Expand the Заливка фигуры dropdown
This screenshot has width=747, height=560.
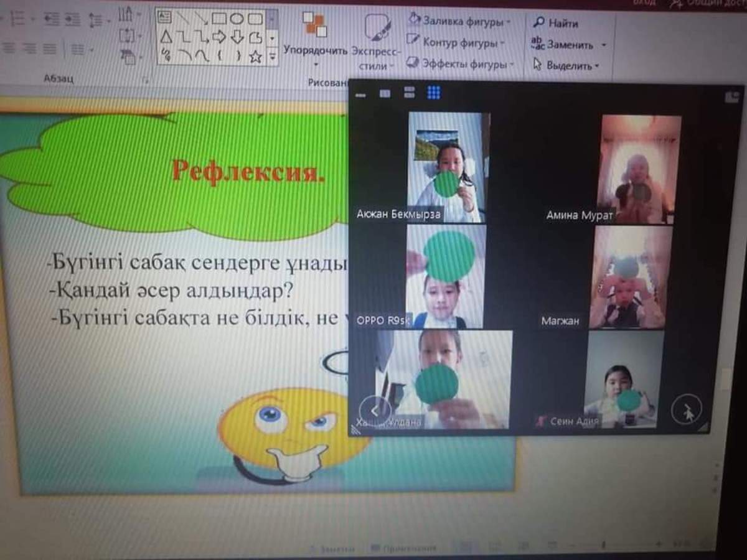click(x=459, y=21)
